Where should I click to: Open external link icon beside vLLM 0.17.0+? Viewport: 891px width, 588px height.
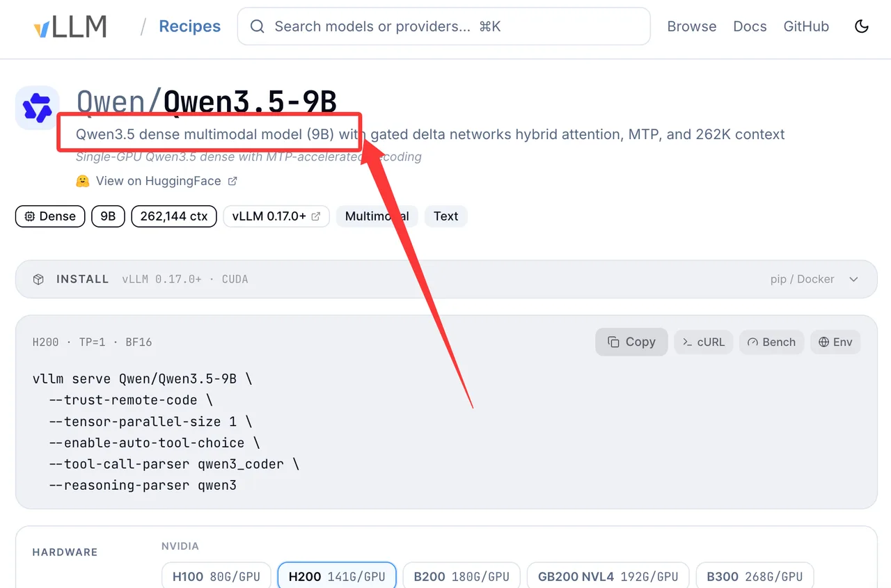(x=316, y=216)
